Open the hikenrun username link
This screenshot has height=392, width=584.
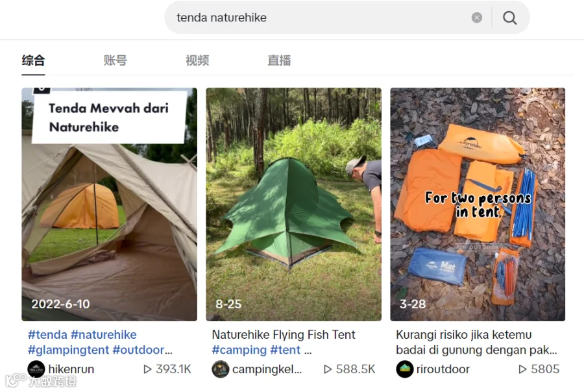click(71, 369)
